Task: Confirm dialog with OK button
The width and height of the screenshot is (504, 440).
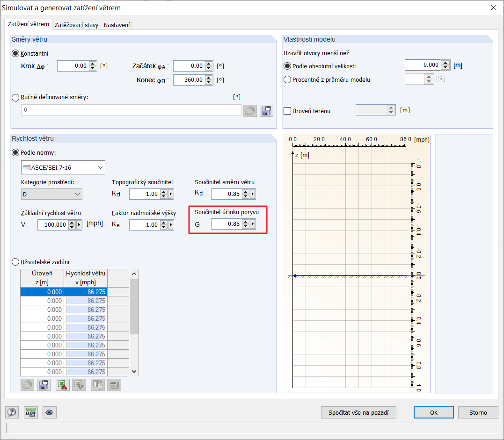Action: [x=434, y=412]
